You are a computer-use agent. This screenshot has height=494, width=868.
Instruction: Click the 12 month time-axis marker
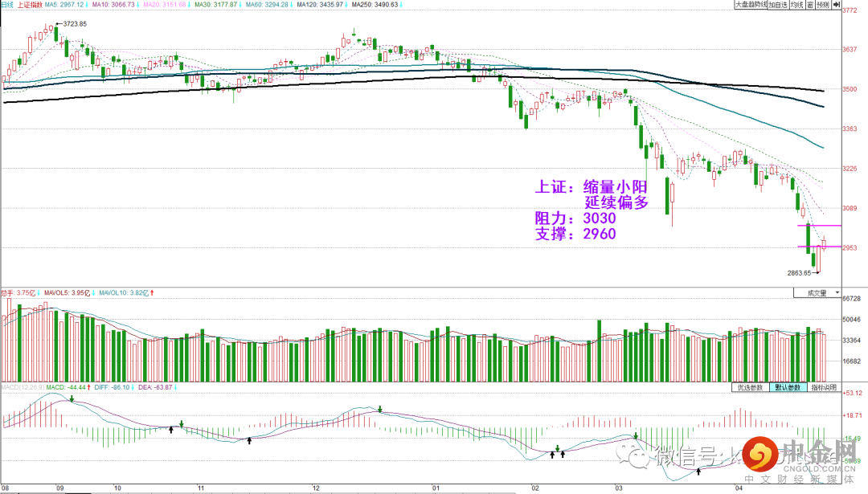pyautogui.click(x=316, y=488)
